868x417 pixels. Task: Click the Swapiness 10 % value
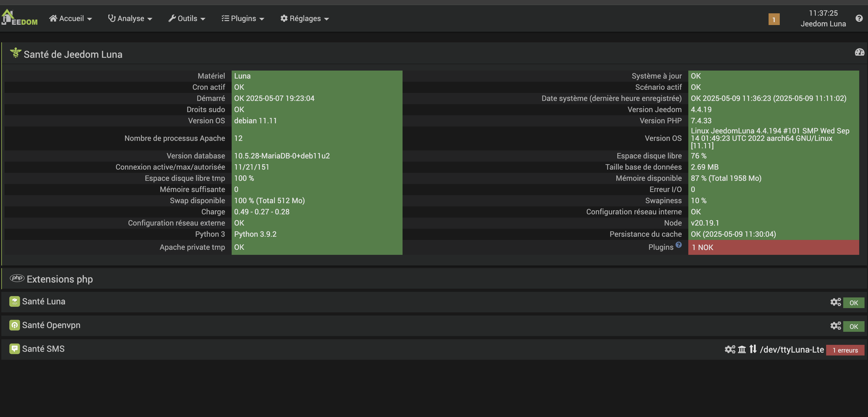698,201
